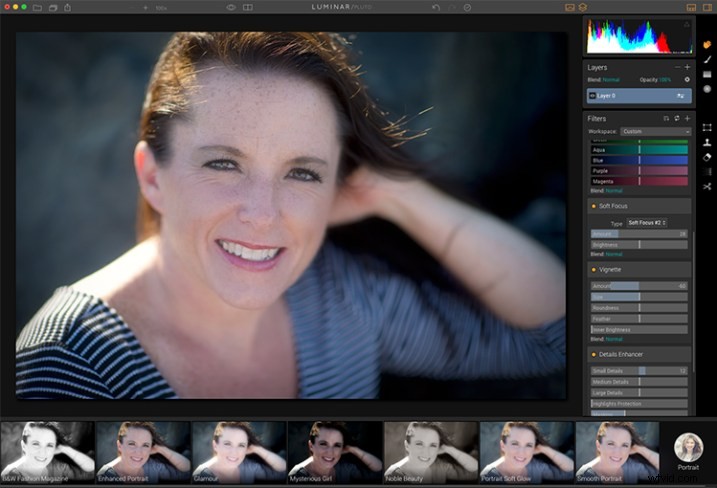717x488 pixels.
Task: Add a filter with the plus button
Action: coord(687,118)
